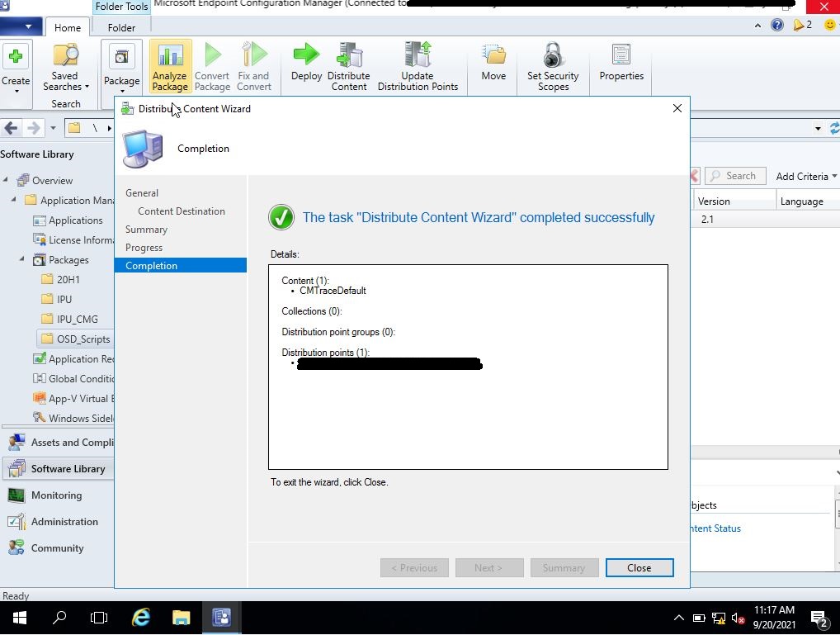This screenshot has height=635, width=840.
Task: Click the Analyze Package icon
Action: point(169,64)
